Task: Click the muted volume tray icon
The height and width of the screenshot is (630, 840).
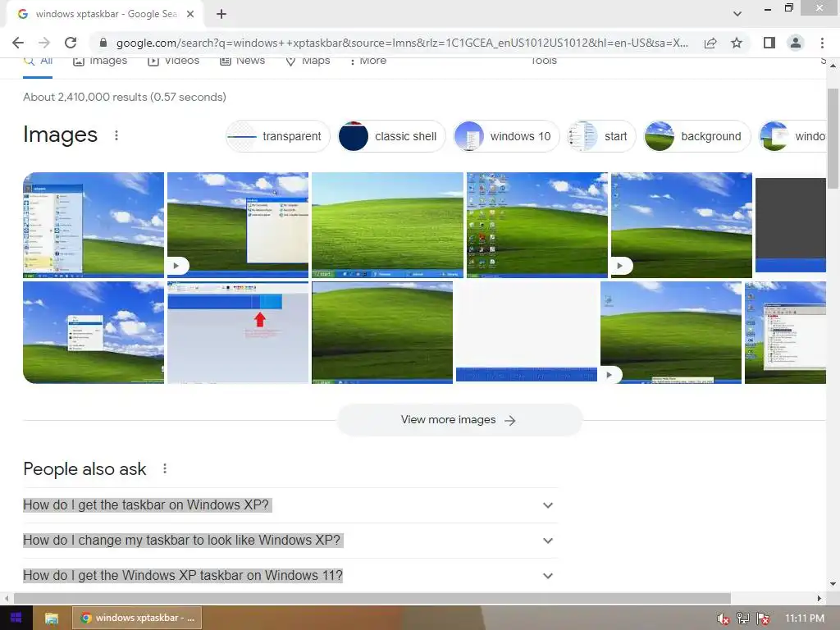Action: (x=724, y=619)
